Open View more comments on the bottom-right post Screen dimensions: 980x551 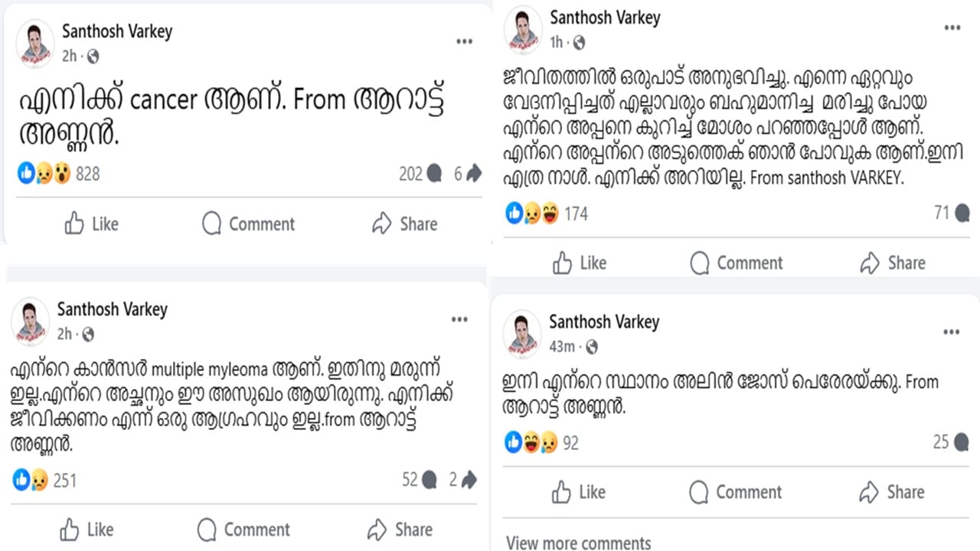(x=577, y=542)
